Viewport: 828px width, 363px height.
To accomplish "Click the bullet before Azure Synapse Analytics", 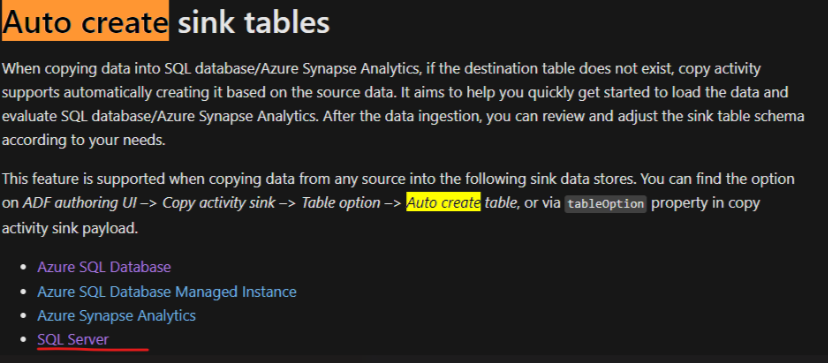I will pos(23,316).
